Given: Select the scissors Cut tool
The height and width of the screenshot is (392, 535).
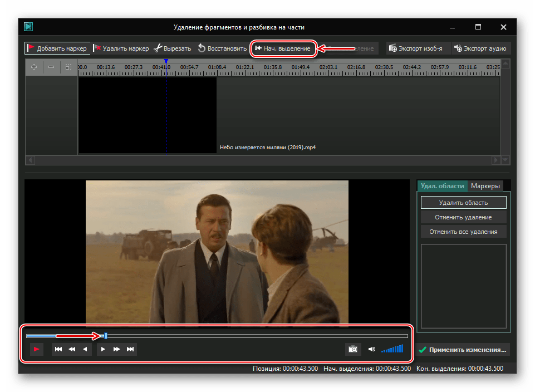Looking at the screenshot, I should coord(173,48).
